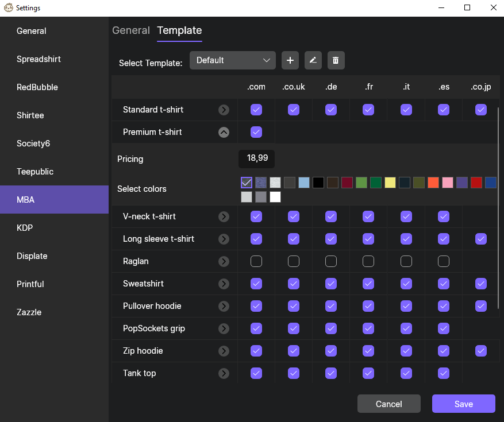Expand the PopSockets grip row
504x422 pixels.
tap(224, 328)
